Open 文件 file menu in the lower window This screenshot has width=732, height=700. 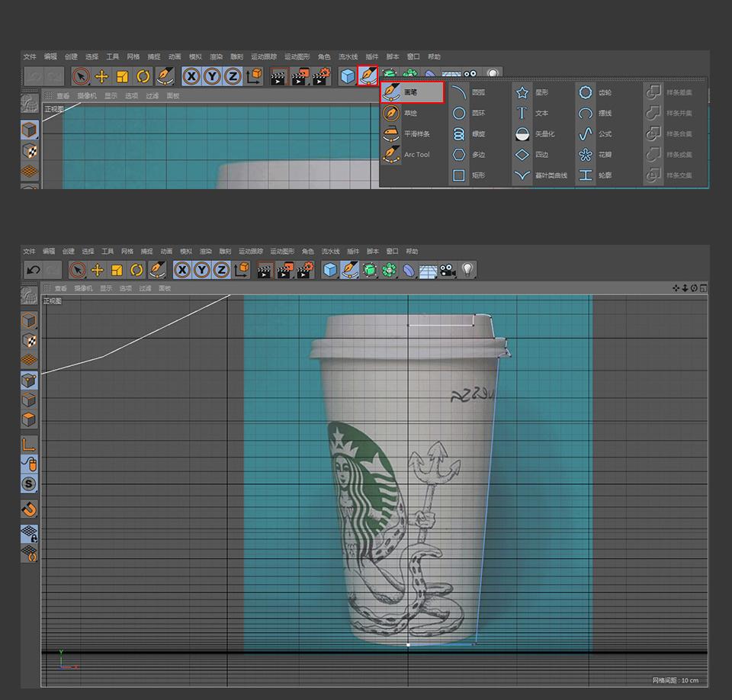pos(30,251)
